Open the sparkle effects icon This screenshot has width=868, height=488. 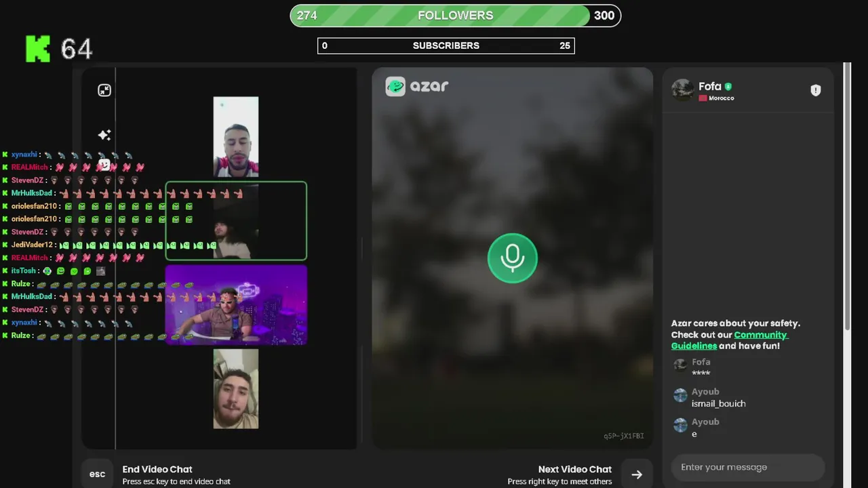coord(104,135)
